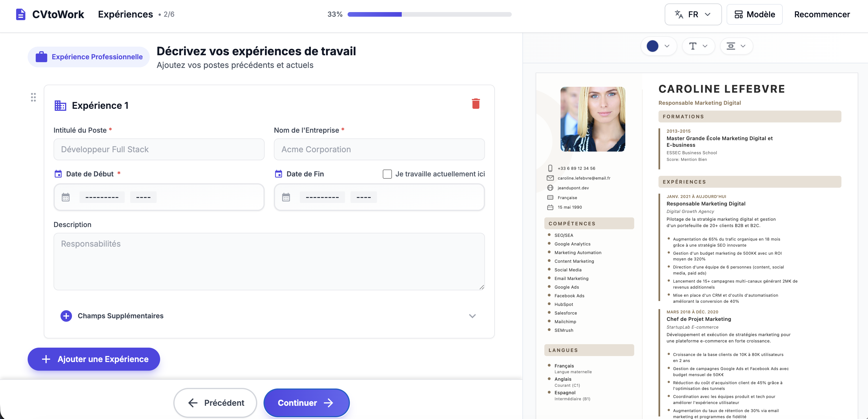Click the Continuer button
The height and width of the screenshot is (419, 868).
click(306, 403)
